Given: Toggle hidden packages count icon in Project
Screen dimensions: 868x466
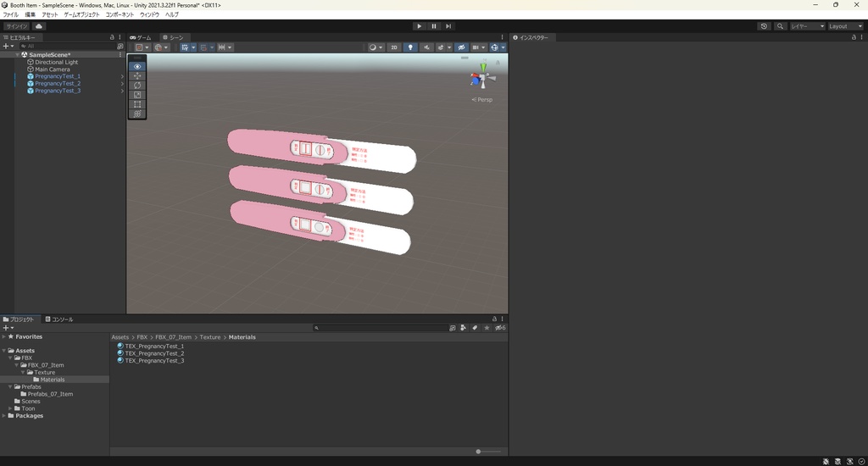Looking at the screenshot, I should tap(500, 328).
